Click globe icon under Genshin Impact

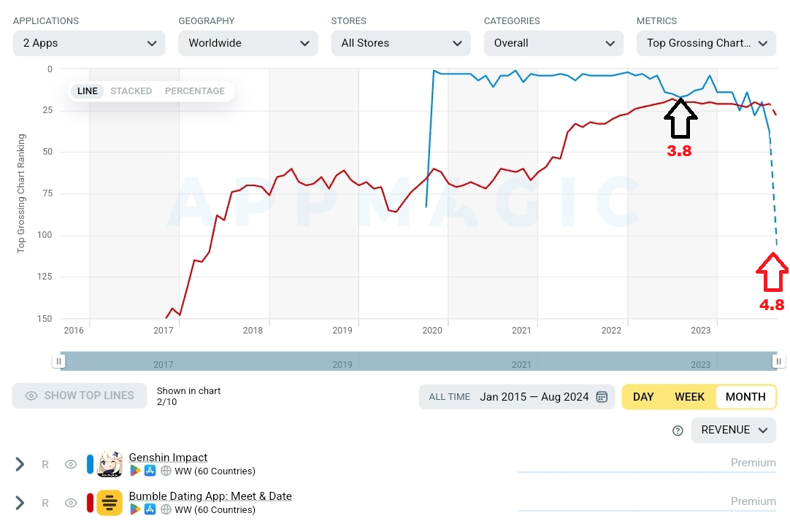[166, 471]
